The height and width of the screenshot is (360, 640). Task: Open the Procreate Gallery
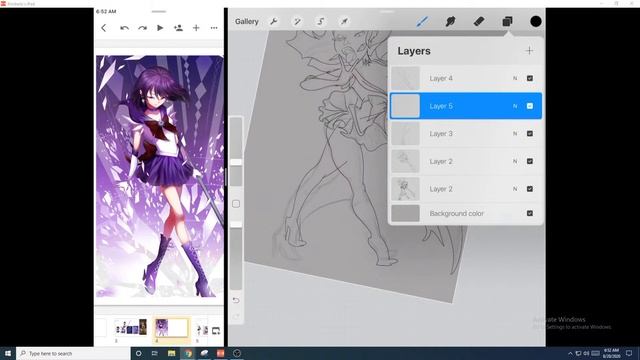pyautogui.click(x=247, y=22)
